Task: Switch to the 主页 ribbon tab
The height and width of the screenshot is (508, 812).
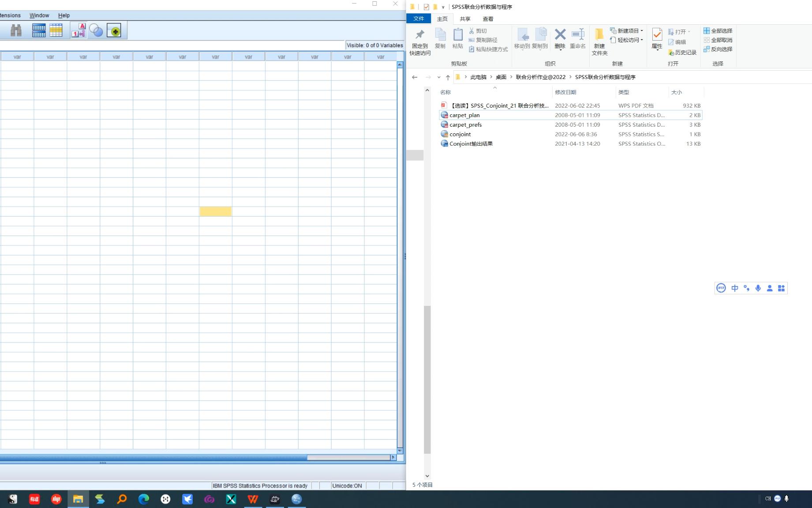Action: pos(442,19)
